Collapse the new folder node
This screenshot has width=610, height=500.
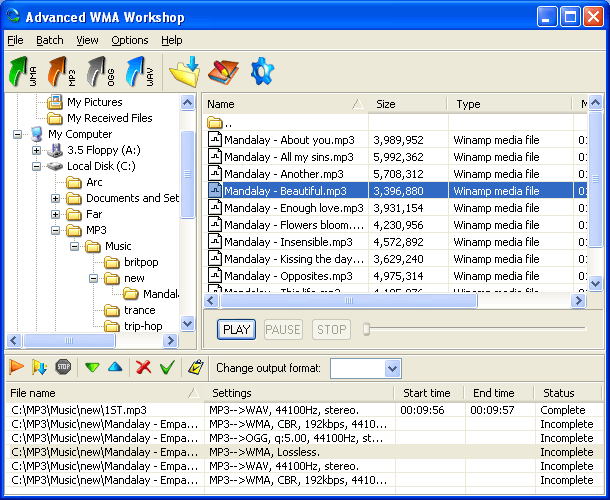(93, 279)
